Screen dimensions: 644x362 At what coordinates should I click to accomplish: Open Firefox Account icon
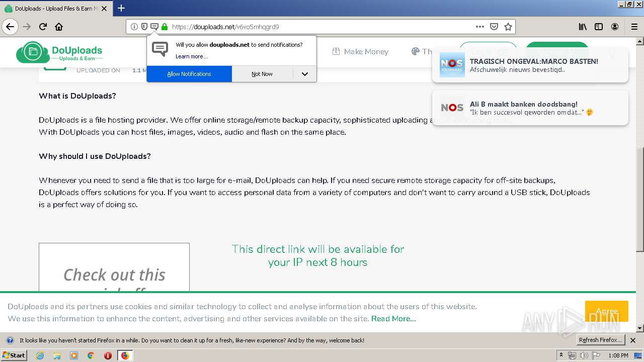(615, 27)
